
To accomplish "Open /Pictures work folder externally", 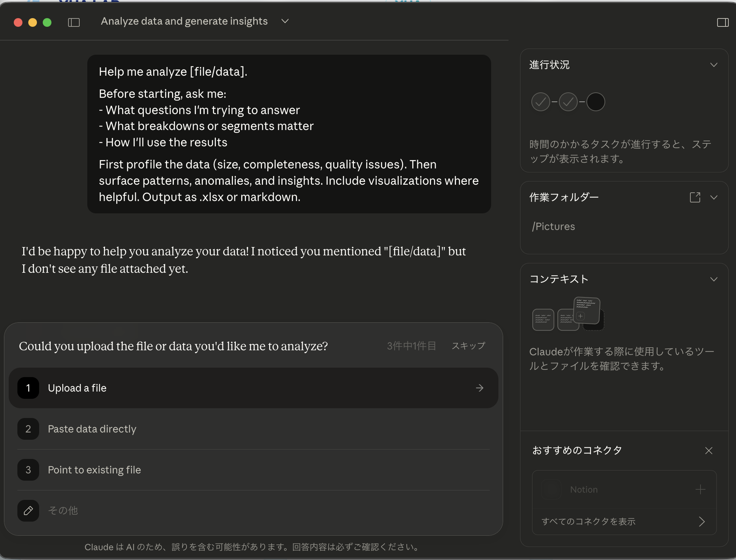I will (695, 197).
